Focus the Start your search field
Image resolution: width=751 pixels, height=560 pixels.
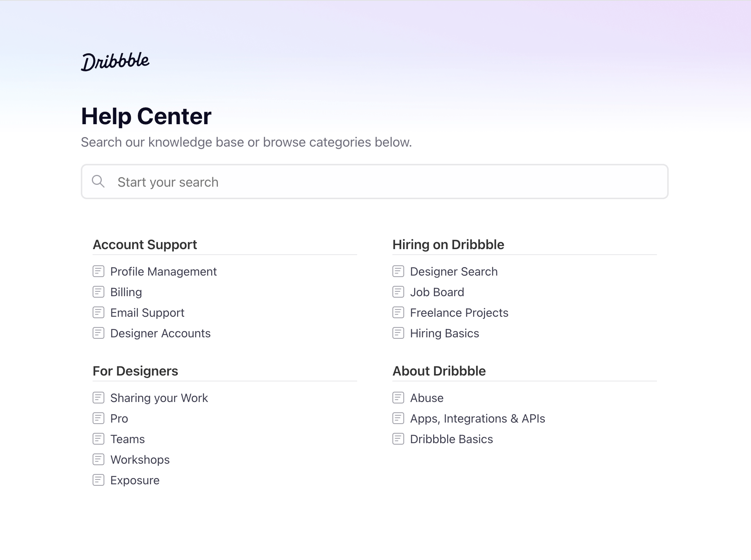click(375, 182)
